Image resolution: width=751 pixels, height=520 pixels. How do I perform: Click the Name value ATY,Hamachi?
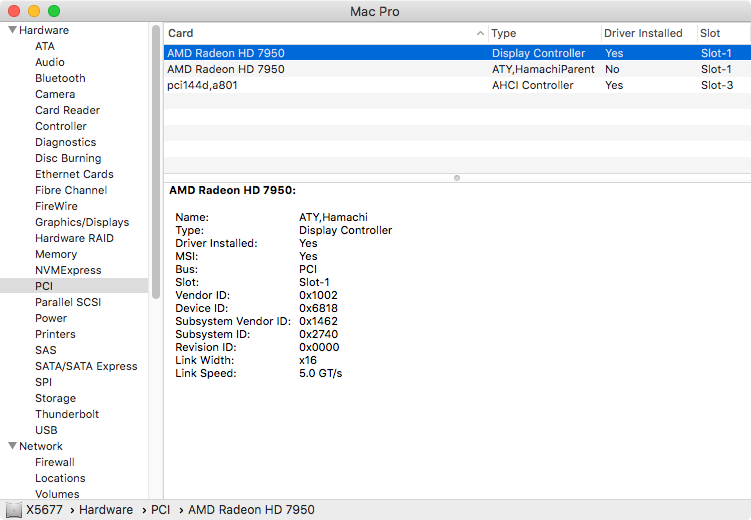(333, 217)
